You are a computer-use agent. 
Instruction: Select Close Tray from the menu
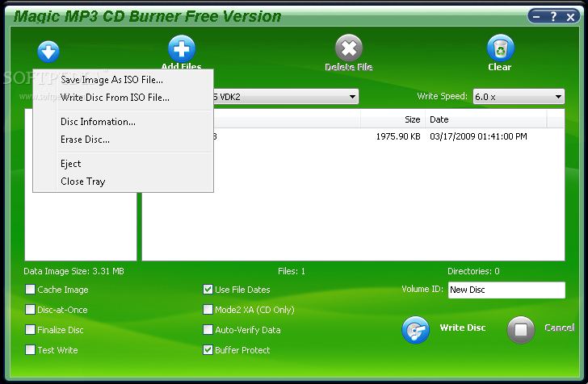[83, 182]
